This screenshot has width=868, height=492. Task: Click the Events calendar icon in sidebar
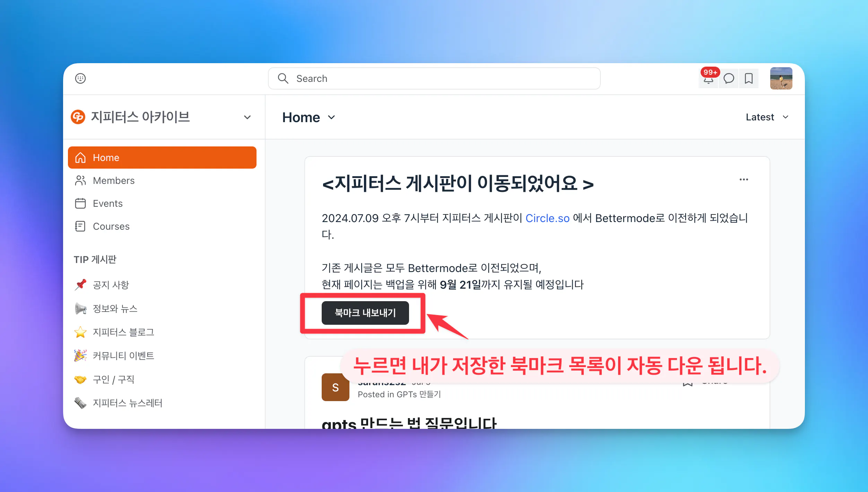coord(80,203)
